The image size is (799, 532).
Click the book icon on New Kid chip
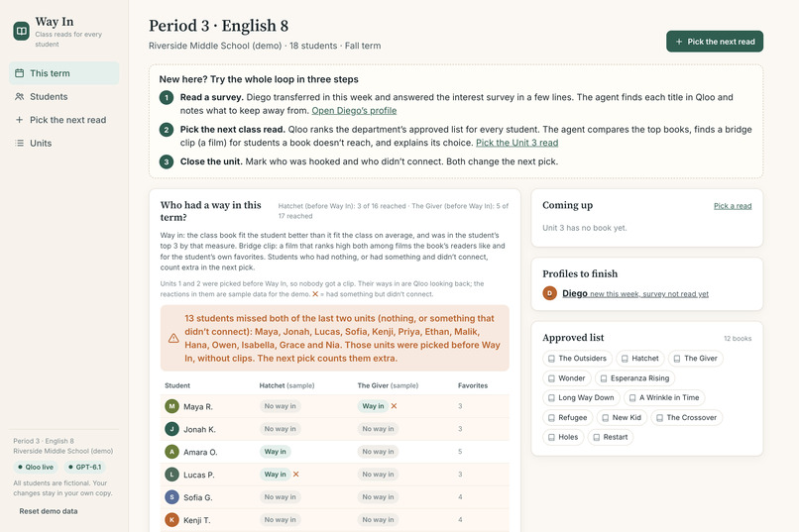coord(606,417)
